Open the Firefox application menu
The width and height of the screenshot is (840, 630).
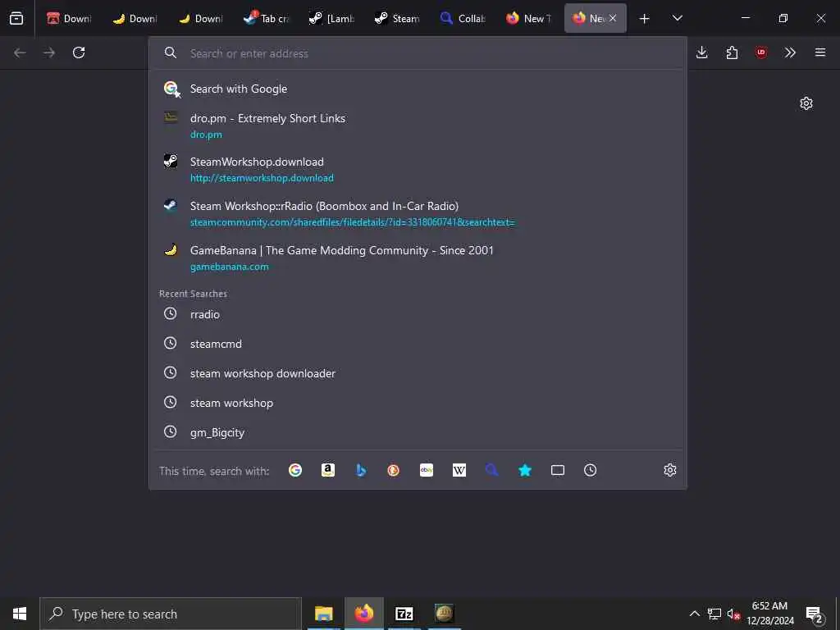820,52
